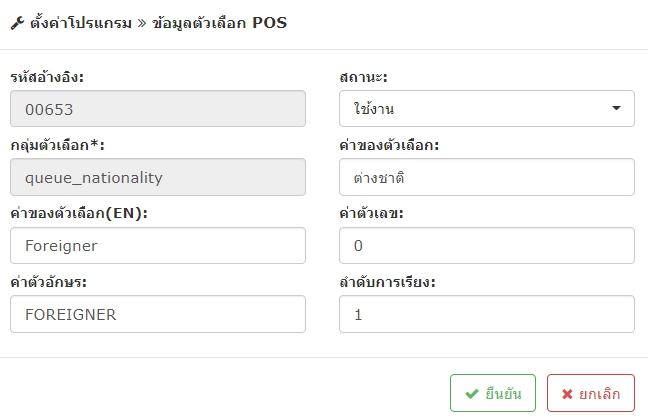This screenshot has width=648, height=420.
Task: Click the ค่าของตัวเลือก(EN) label
Action: 79,213
